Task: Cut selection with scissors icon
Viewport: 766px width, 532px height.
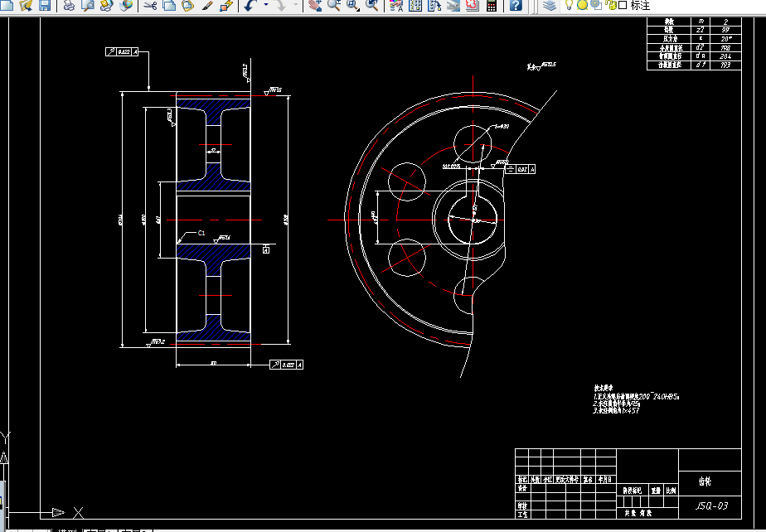Action: 150,5
